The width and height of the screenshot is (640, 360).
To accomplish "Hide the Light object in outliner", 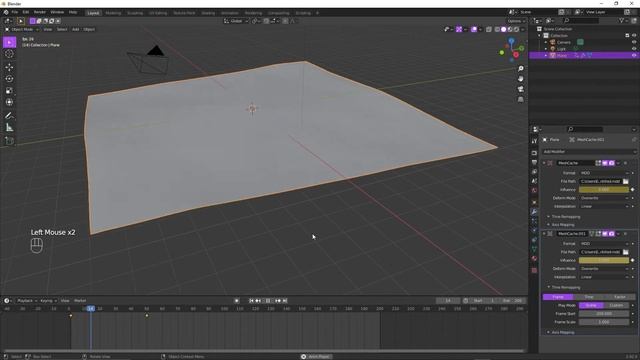I will [x=634, y=49].
